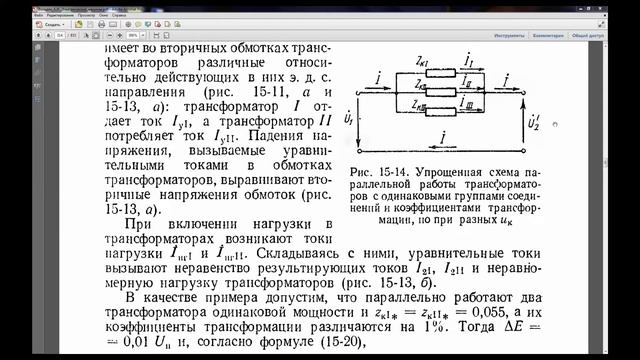This screenshot has height=360, width=640.
Task: Click the open file icon
Action: [79, 24]
